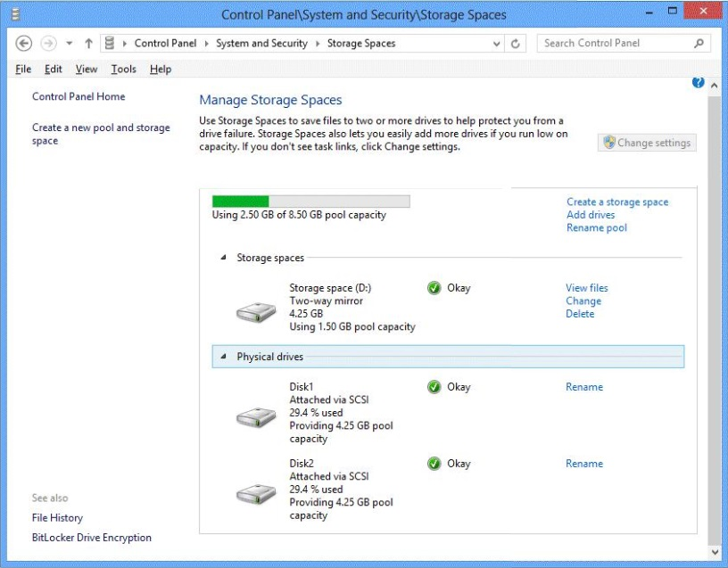Expand the arrow after System and Security breadcrumb
Viewport: 728px width, 568px height.
coord(318,44)
